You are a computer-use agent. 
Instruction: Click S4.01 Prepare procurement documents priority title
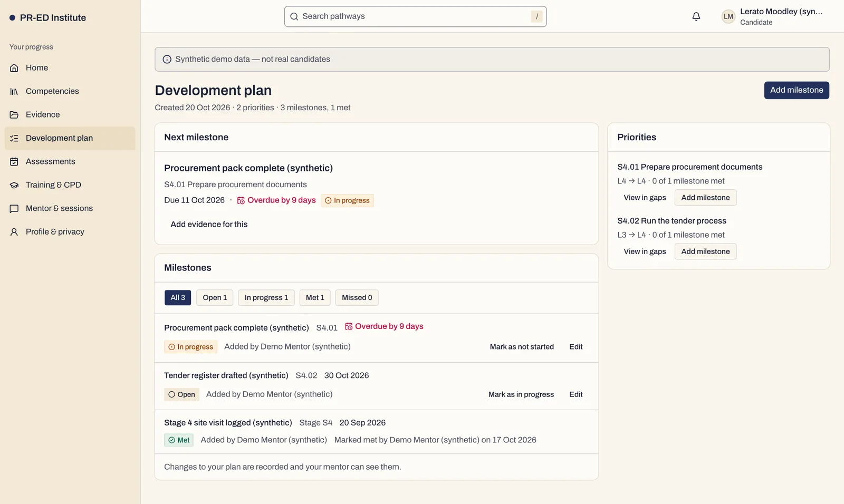click(x=690, y=167)
